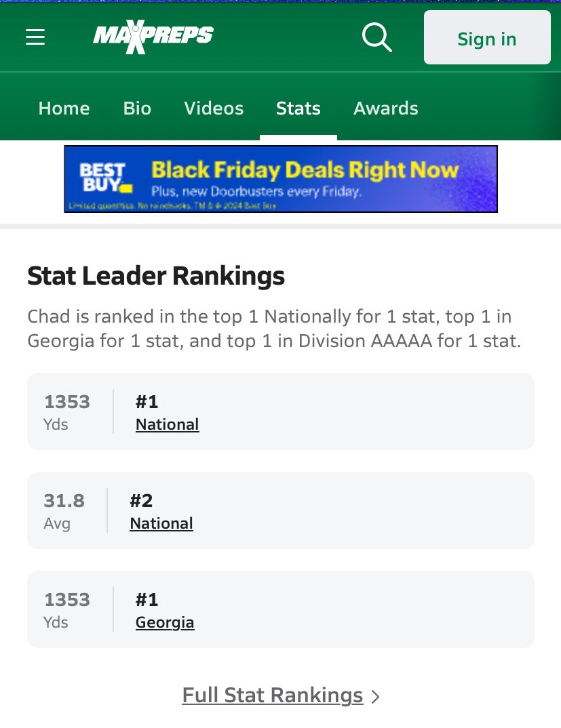Click the Stat Leader Rankings heading
Image resolution: width=561 pixels, height=728 pixels.
[x=156, y=276]
